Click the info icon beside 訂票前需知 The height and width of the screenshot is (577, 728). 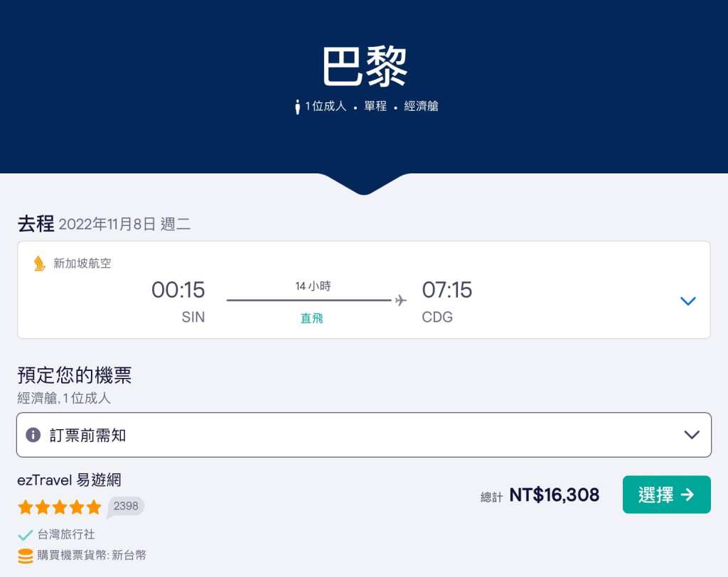33,435
